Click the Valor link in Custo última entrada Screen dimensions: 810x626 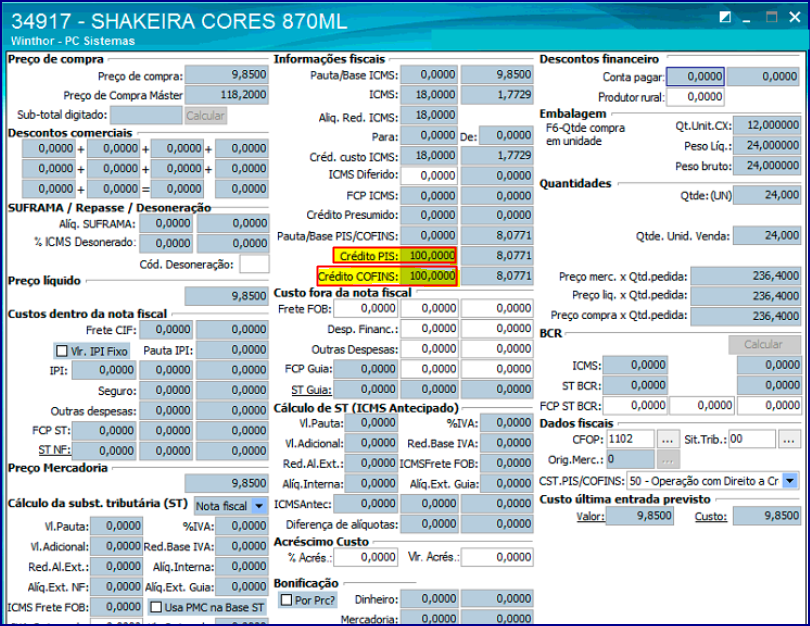[590, 517]
